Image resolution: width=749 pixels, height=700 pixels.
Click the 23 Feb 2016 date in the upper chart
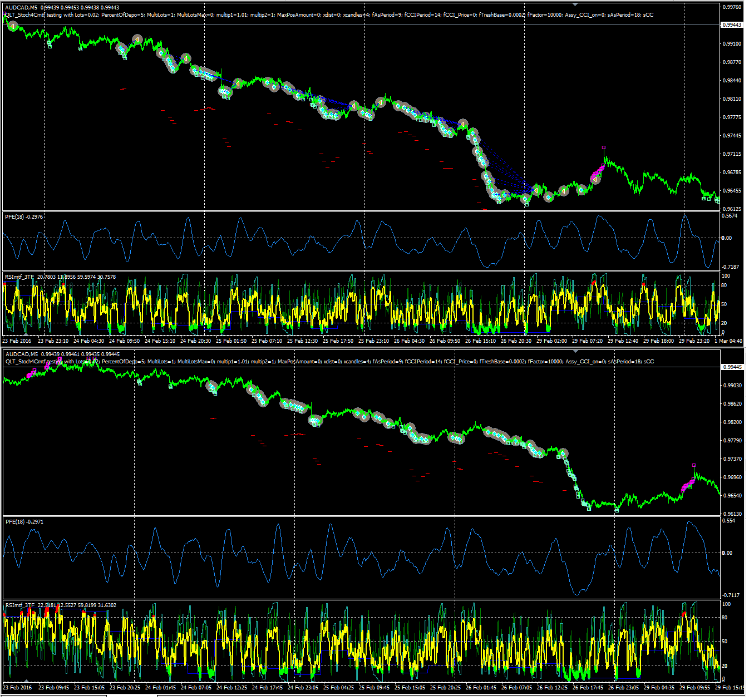click(17, 341)
